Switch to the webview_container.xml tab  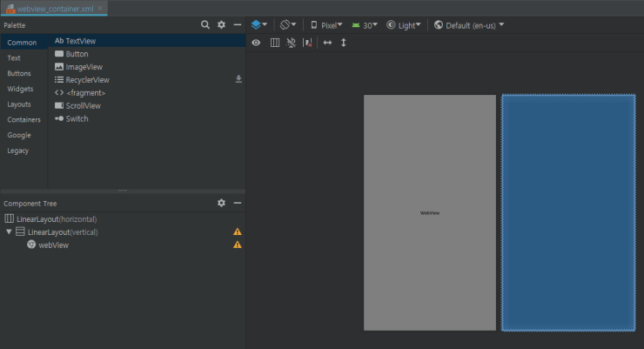[54, 8]
